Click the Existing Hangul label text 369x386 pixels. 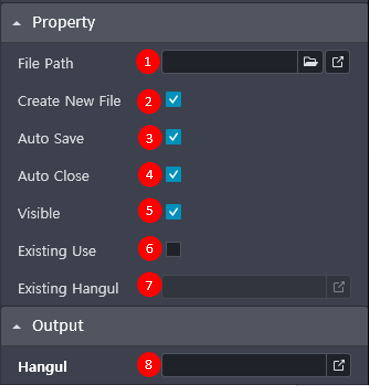68,289
